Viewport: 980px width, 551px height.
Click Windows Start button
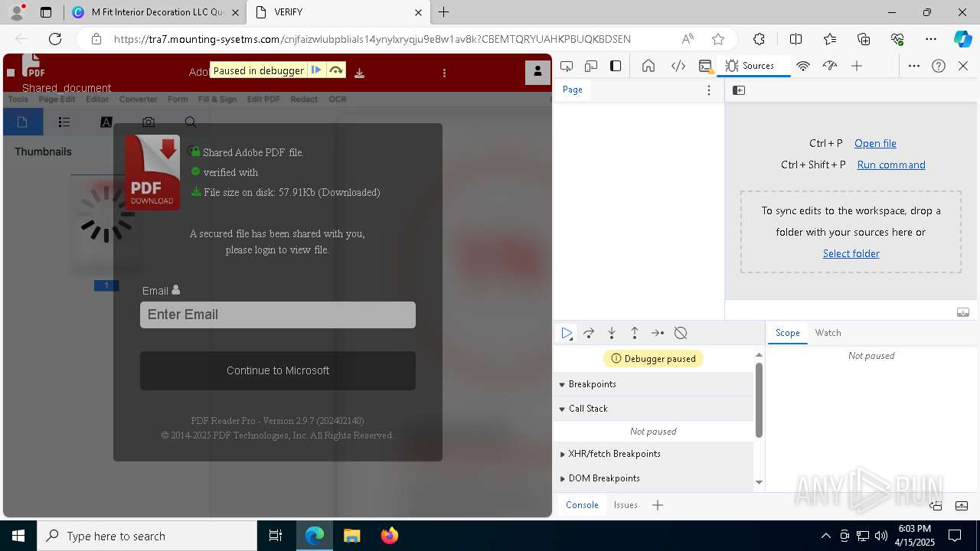pos(18,536)
